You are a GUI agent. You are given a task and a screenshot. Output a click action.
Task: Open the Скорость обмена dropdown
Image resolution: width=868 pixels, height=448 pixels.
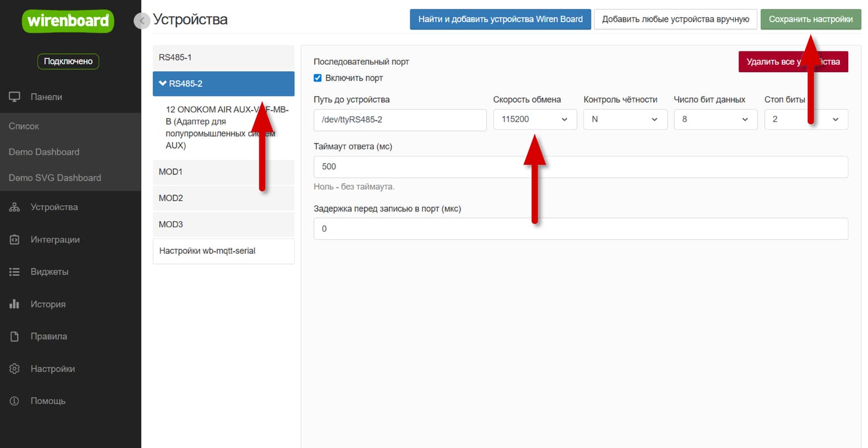(535, 120)
